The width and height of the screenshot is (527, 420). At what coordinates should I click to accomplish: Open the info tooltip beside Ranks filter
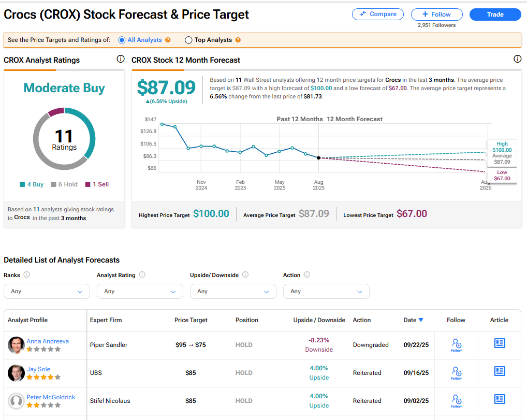coord(26,274)
